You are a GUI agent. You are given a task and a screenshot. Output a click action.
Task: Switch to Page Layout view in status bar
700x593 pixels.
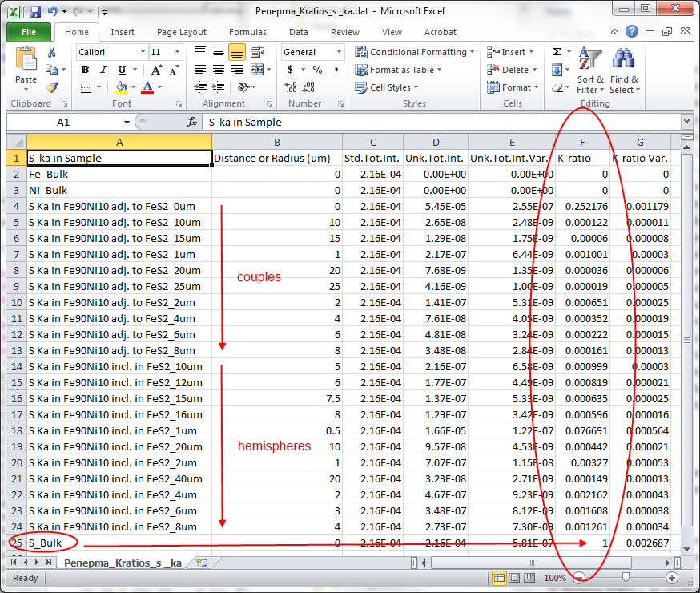click(516, 578)
